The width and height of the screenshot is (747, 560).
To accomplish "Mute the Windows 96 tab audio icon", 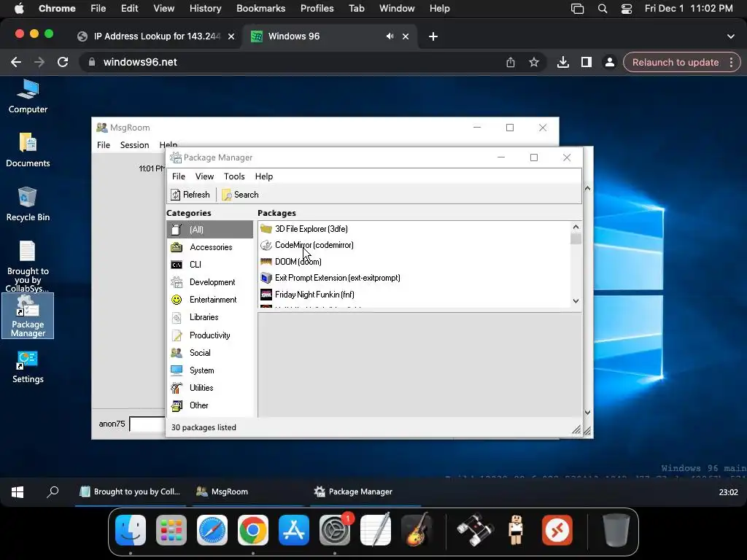I will [390, 36].
